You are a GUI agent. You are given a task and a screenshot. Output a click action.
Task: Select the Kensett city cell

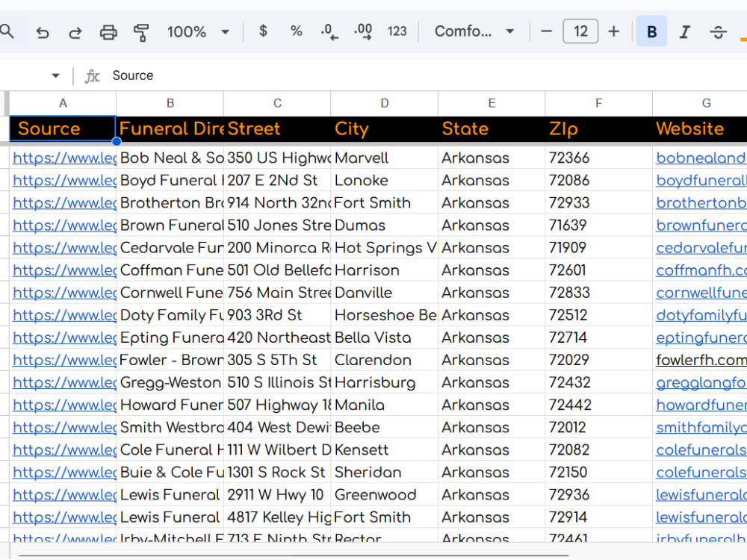385,449
